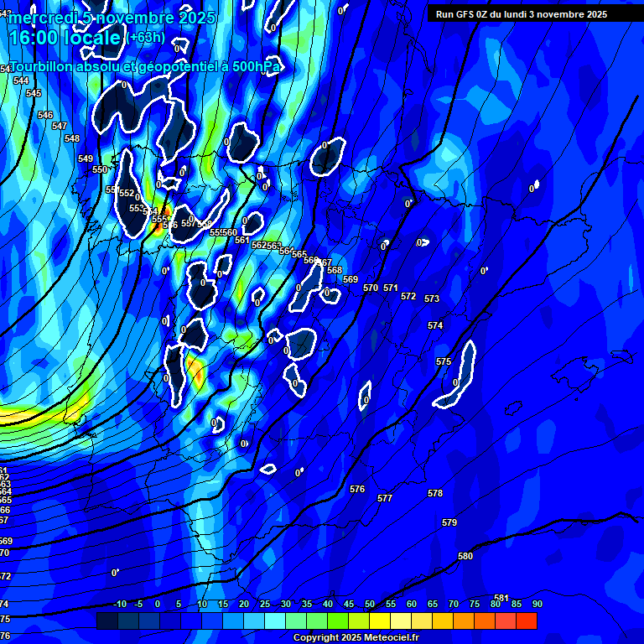Screen dimensions: 644x644
Task: Click the 578 isohypse label
Action: coord(435,494)
